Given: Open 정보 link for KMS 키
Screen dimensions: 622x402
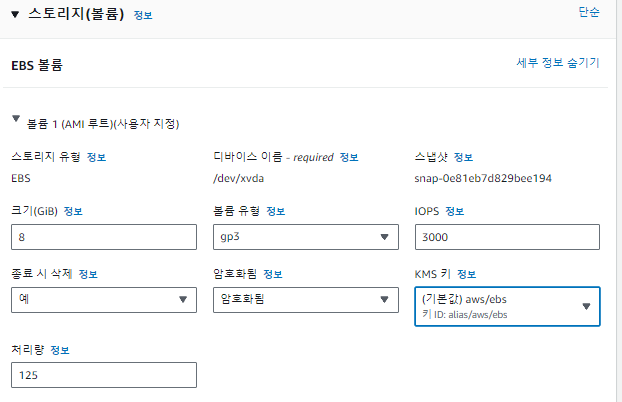Looking at the screenshot, I should tap(466, 274).
